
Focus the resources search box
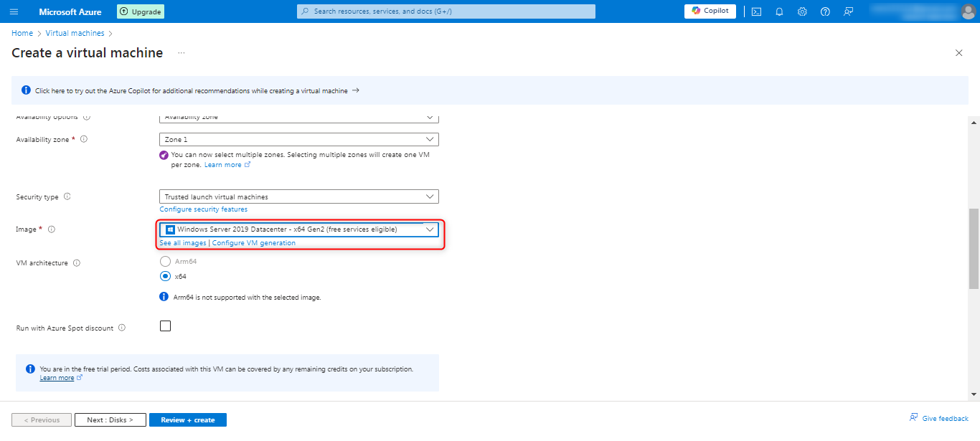[446, 11]
